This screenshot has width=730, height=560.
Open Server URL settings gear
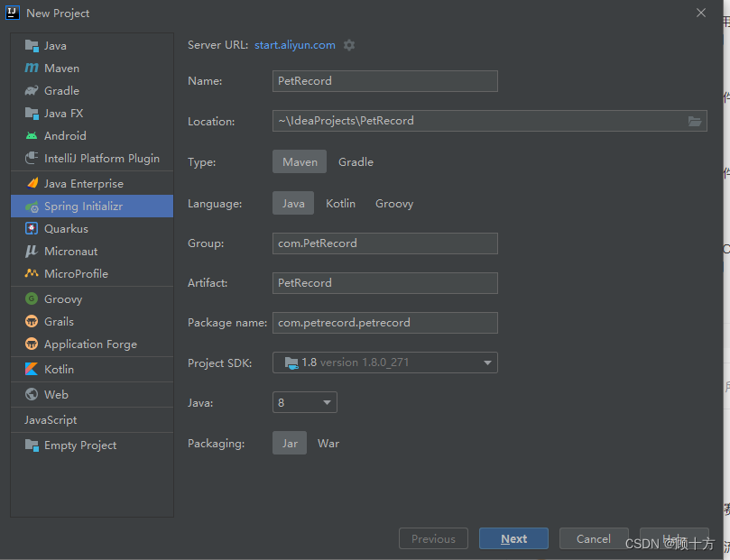pos(349,45)
